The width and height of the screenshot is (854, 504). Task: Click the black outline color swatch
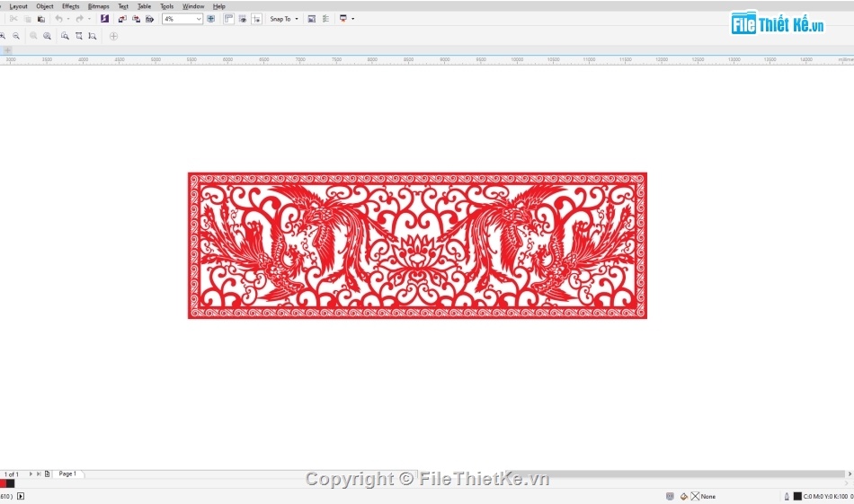798,497
